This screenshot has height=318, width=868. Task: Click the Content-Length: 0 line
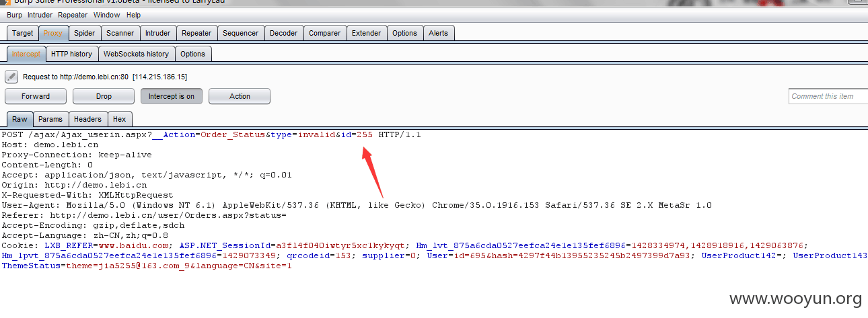pos(47,165)
